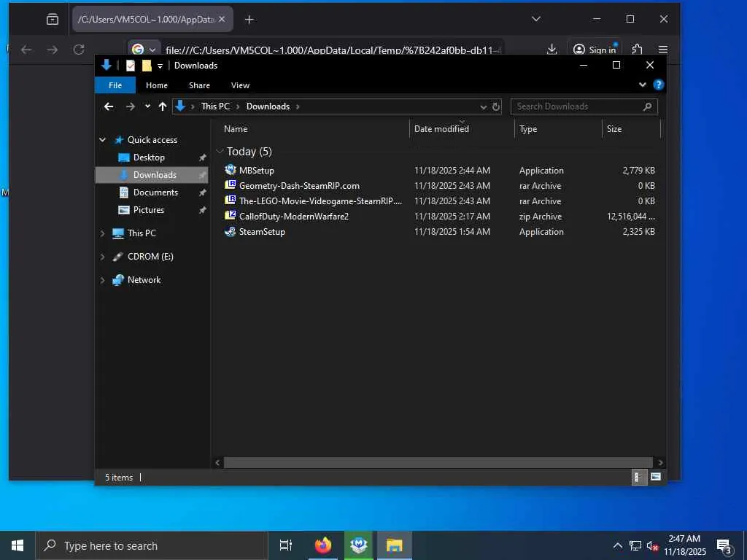Refresh the Downloads folder view
The width and height of the screenshot is (747, 560).
(x=496, y=106)
